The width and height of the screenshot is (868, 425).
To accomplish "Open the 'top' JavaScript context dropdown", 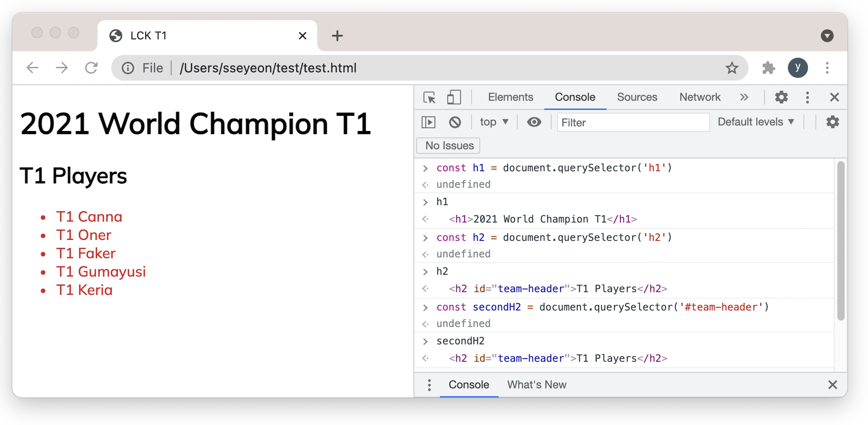I will [x=494, y=122].
